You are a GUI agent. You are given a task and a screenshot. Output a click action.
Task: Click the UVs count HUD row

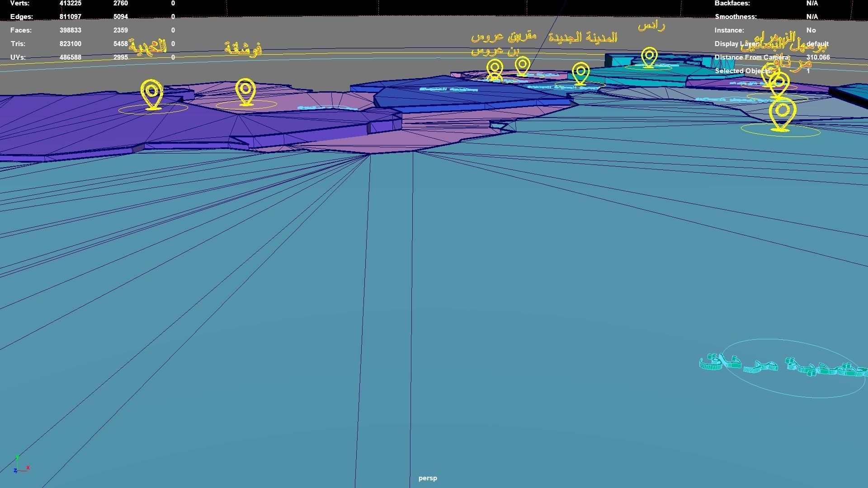click(18, 57)
